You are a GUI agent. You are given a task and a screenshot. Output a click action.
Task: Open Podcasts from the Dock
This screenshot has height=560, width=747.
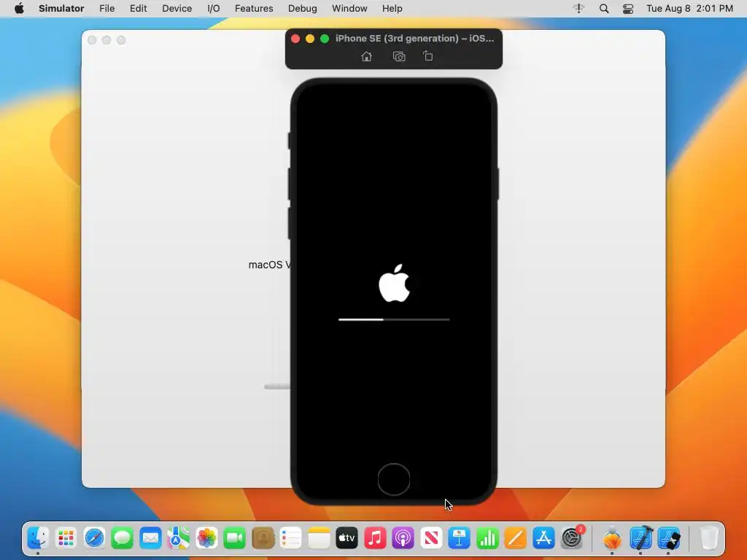coord(403,538)
